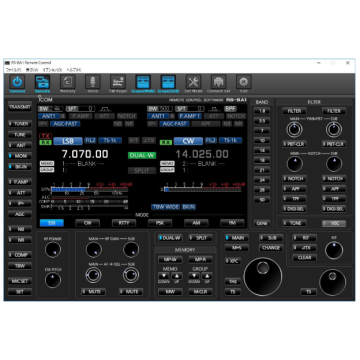Viewport: 360px width, 360px height.
Task: Open the Japanese Options (O) menu
Action: point(52,70)
